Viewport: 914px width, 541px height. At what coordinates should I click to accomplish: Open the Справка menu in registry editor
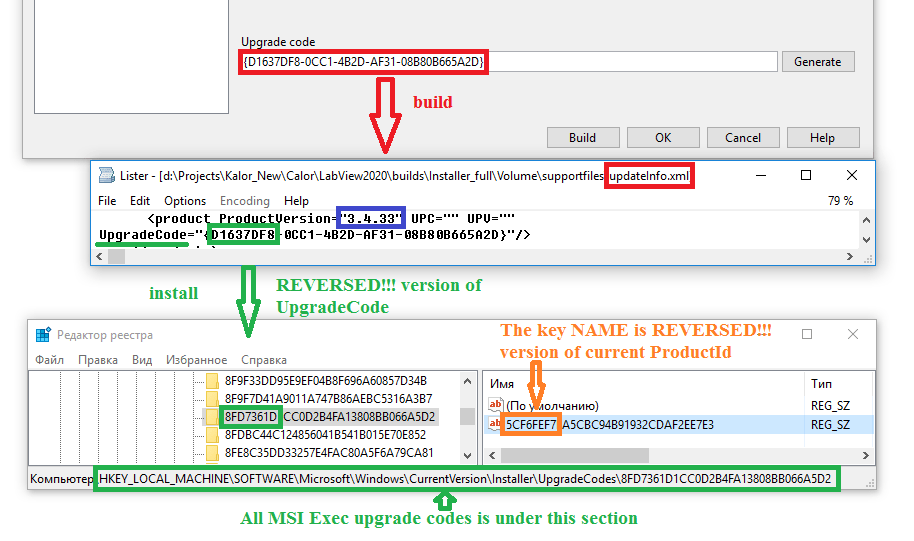(264, 360)
